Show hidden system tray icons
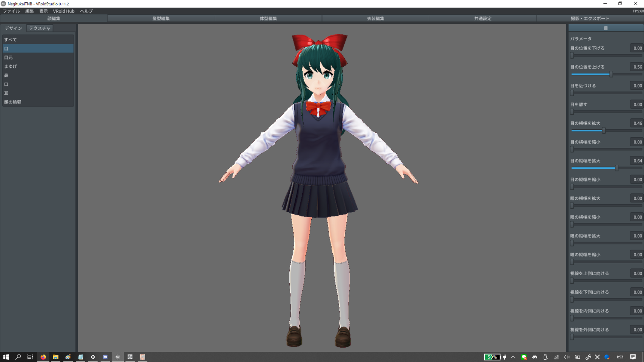 pos(513,357)
